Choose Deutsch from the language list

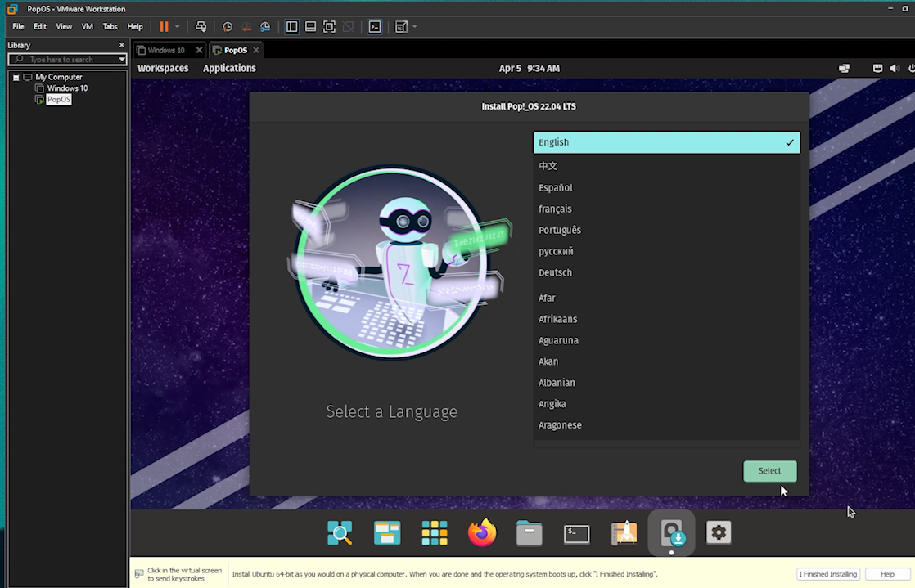[555, 272]
